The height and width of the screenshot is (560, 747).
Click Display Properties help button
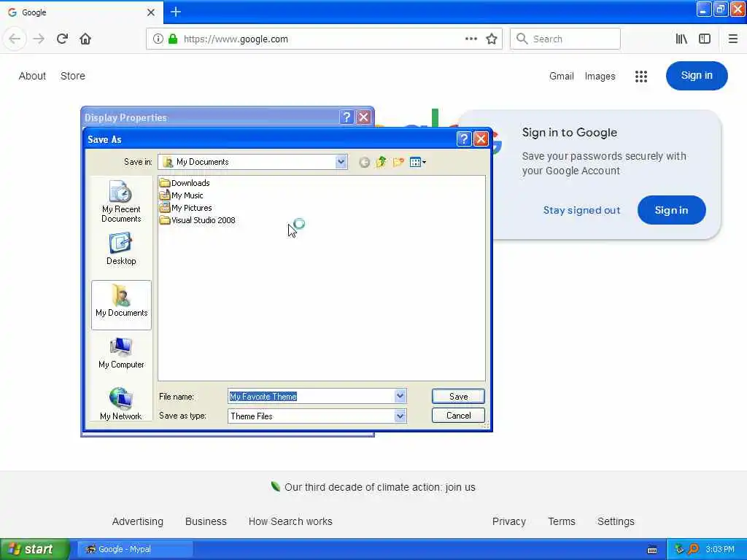[x=347, y=117]
